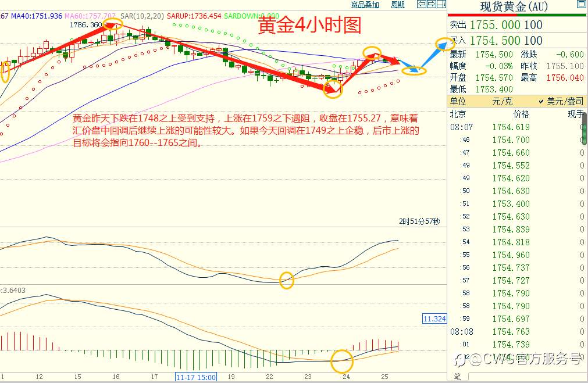The width and height of the screenshot is (588, 383).
Task: Select the tick price 1754.739
Action: (x=511, y=345)
